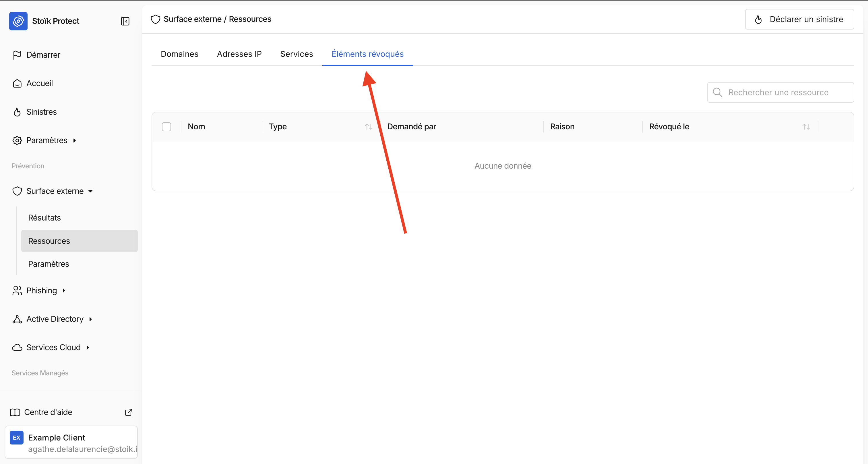Click the Déclarer un sinistre button
This screenshot has height=464, width=868.
799,19
